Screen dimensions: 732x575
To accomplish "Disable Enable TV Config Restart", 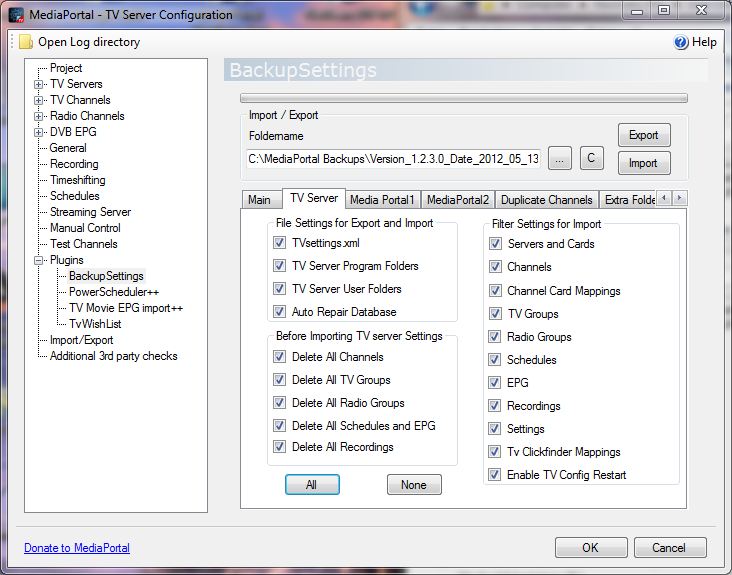I will tap(495, 475).
